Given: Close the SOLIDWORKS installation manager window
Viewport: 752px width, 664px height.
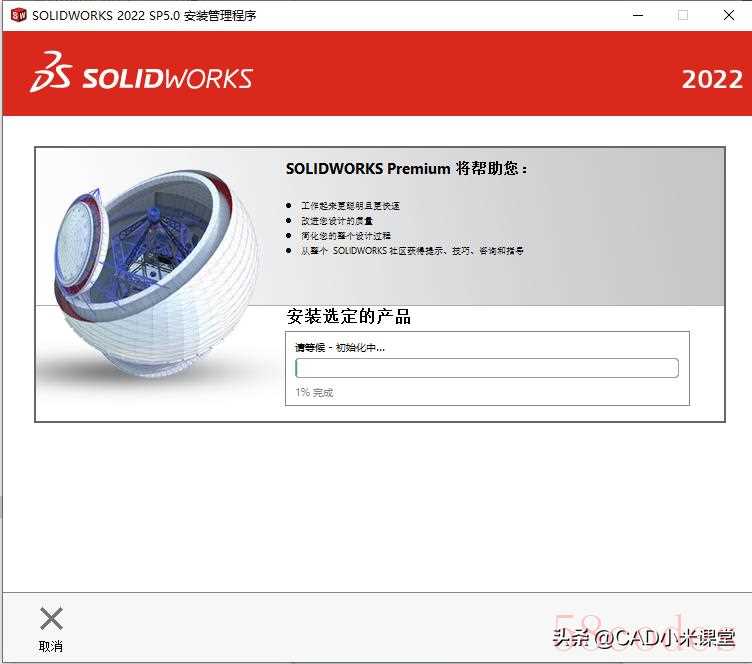Looking at the screenshot, I should [728, 15].
